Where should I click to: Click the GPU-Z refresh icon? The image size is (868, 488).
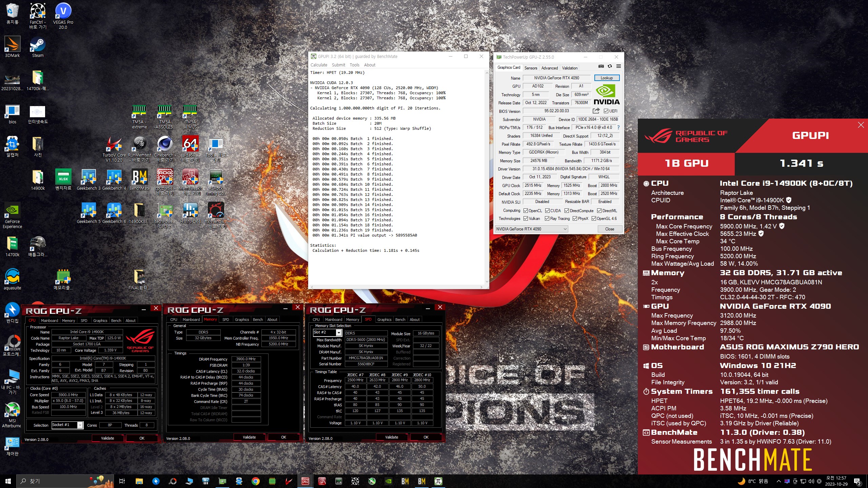coord(610,66)
